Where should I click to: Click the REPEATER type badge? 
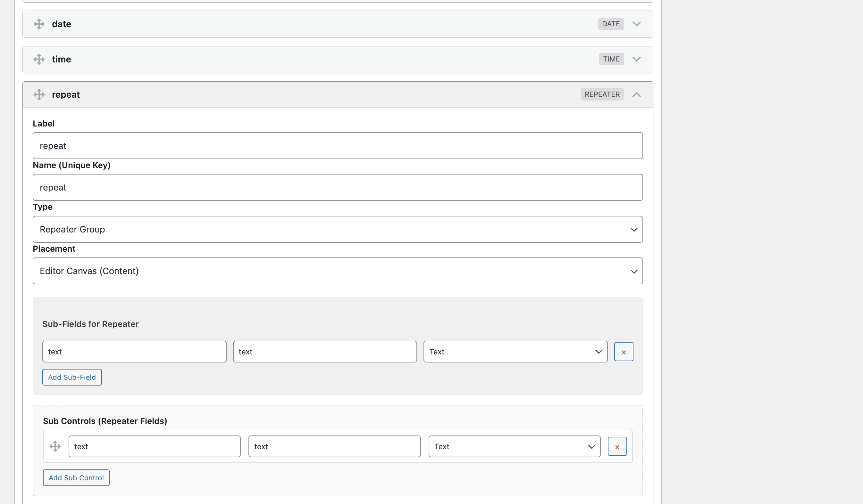tap(602, 94)
